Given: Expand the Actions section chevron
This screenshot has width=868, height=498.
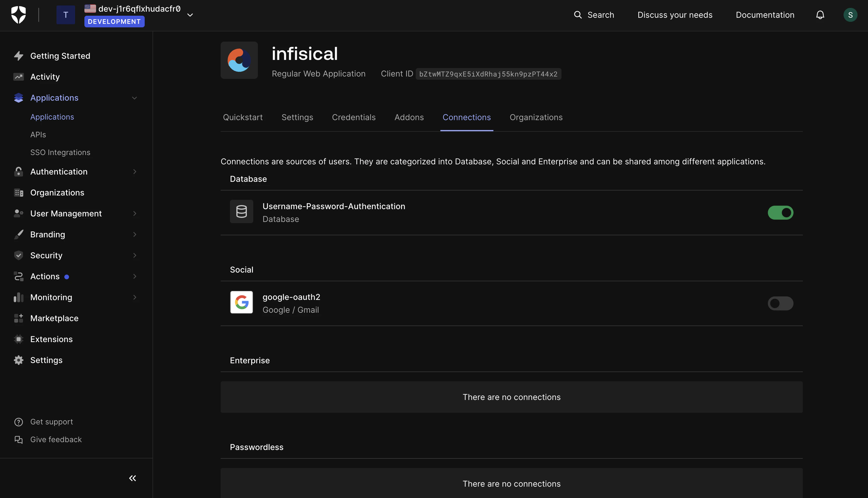Looking at the screenshot, I should coord(134,276).
